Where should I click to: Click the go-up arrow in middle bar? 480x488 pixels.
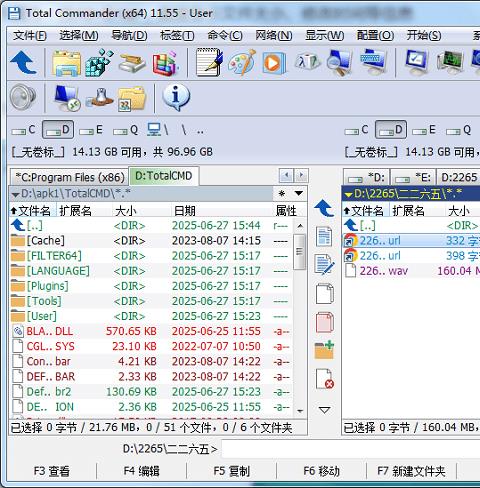tap(324, 208)
